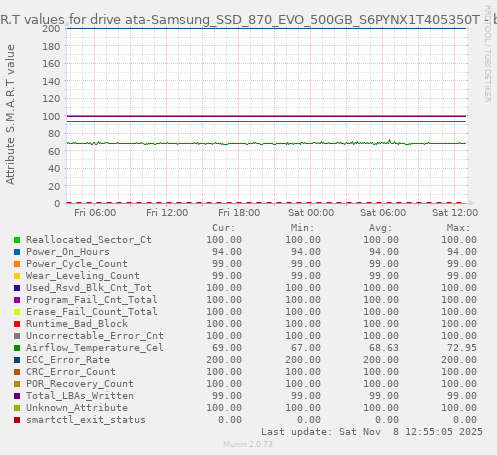Select the CRC_Error_Count legend label
The width and height of the screenshot is (497, 455).
coord(71,372)
